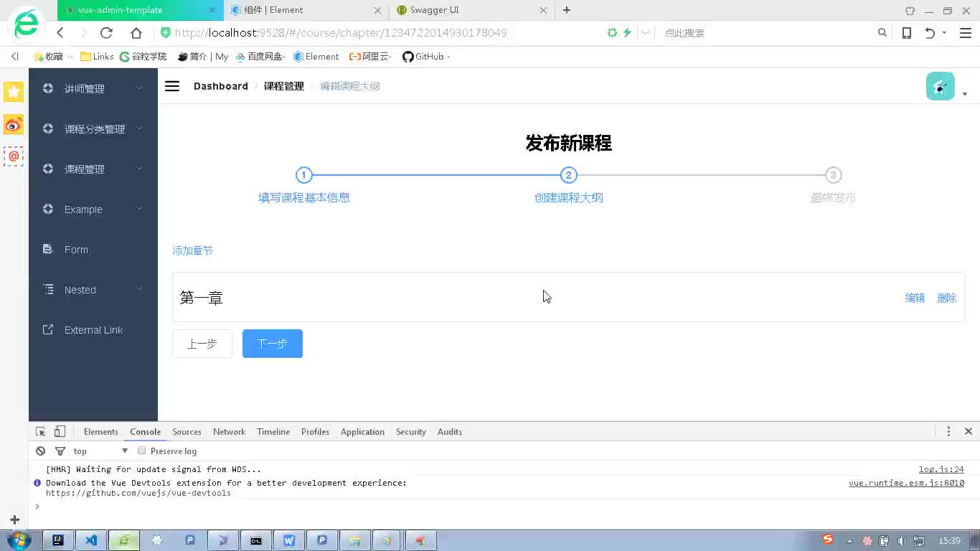Viewport: 980px width, 551px height.
Task: Expand the Example sidebar menu
Action: (x=93, y=209)
